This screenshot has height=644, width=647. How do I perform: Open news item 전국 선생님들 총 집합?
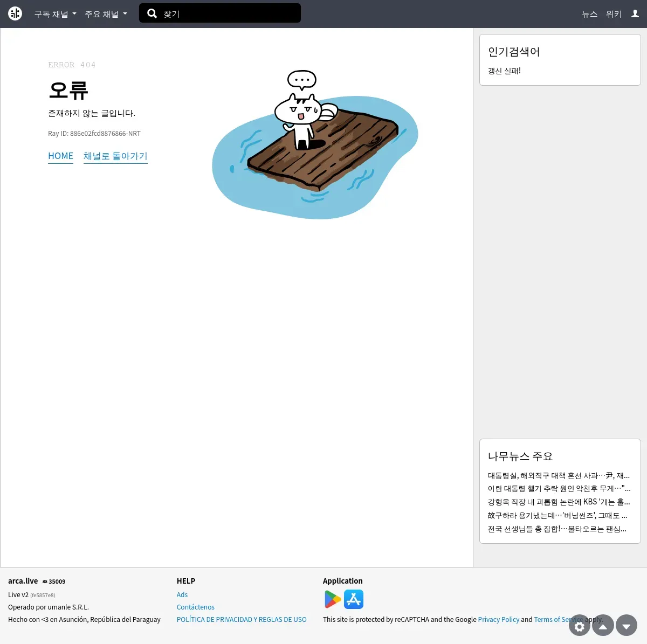click(x=557, y=529)
